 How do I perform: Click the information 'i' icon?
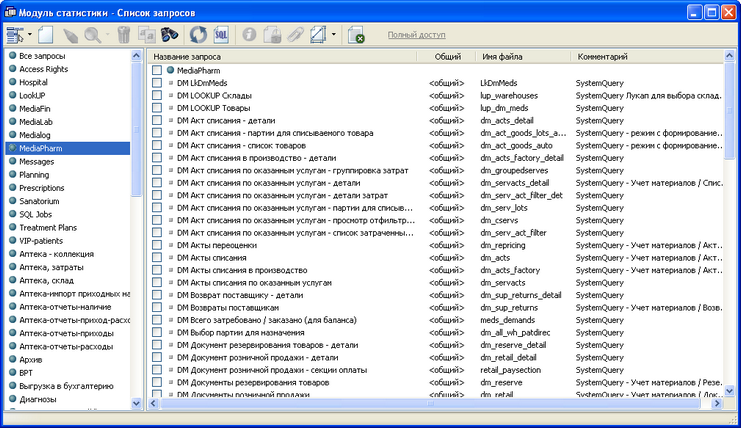pyautogui.click(x=249, y=34)
